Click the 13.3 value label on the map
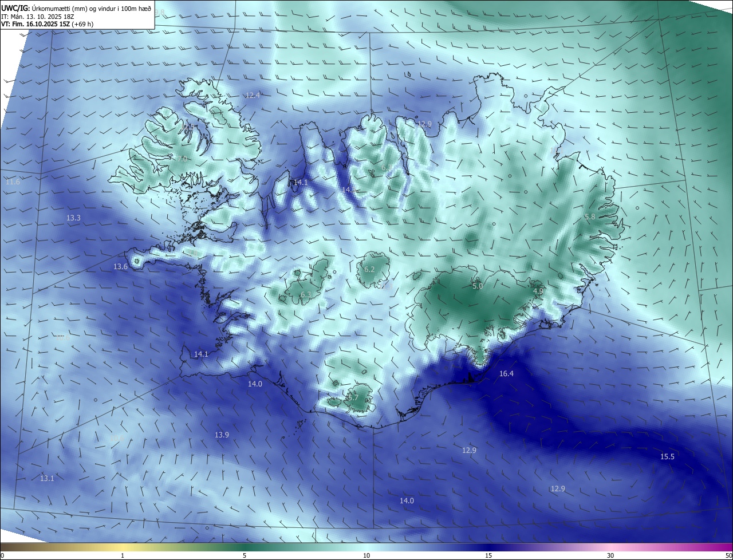This screenshot has width=733, height=560. click(73, 218)
